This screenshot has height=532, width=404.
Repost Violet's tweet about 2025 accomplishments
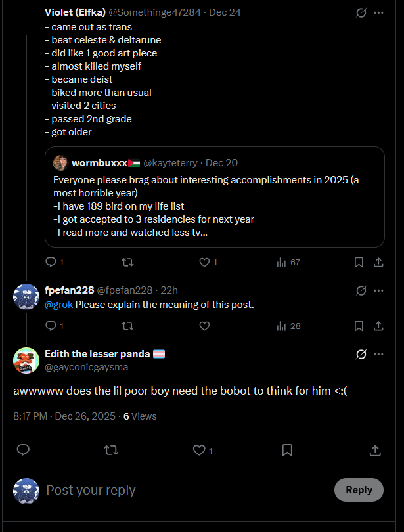(x=128, y=262)
